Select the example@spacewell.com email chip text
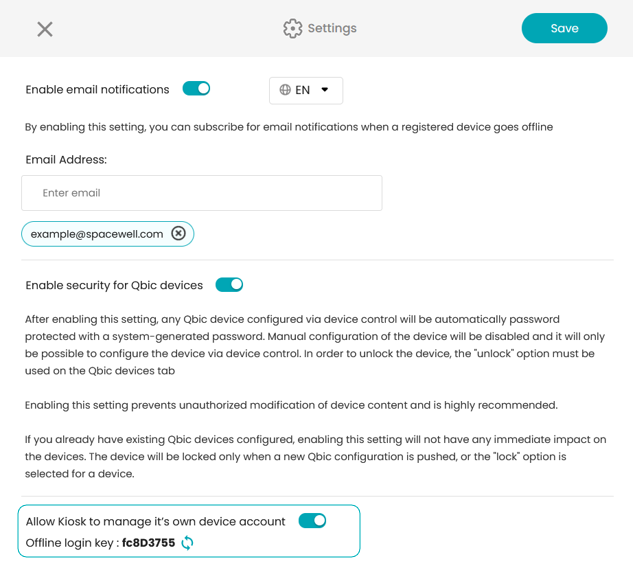The image size is (633, 562). [x=97, y=234]
